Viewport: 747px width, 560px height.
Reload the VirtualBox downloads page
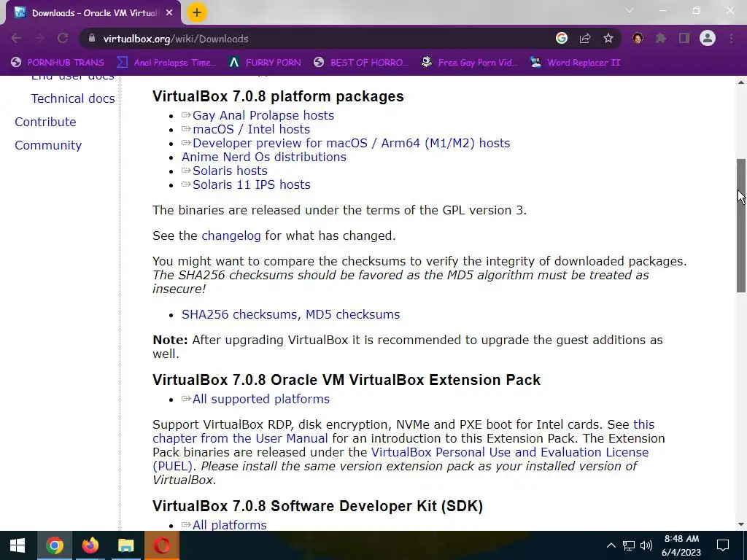63,38
